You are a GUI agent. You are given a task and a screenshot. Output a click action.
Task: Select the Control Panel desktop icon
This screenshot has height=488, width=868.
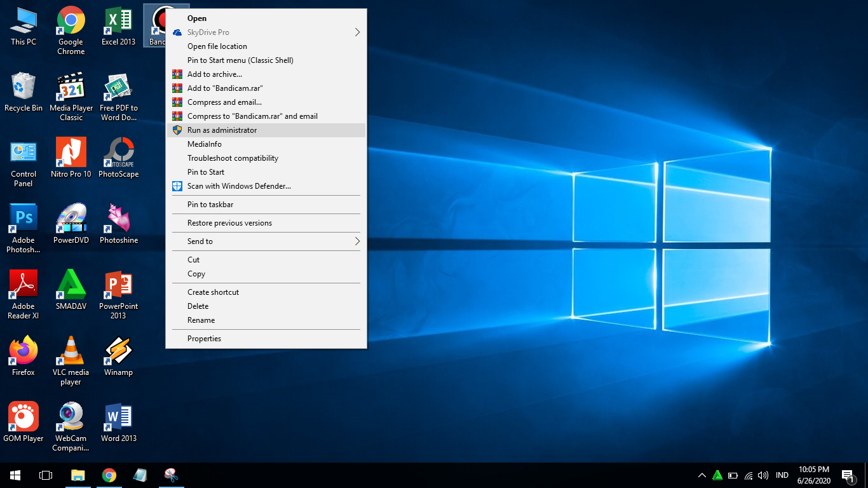[24, 163]
